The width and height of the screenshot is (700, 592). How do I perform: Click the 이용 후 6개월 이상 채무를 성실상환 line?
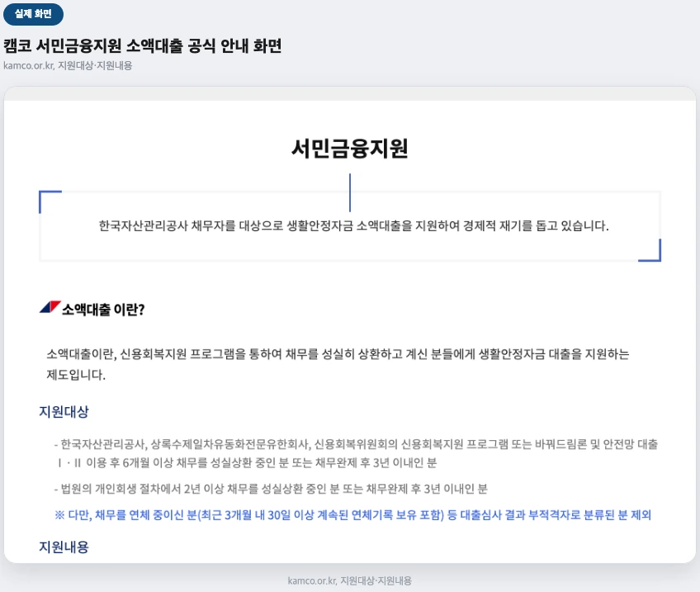pyautogui.click(x=248, y=462)
